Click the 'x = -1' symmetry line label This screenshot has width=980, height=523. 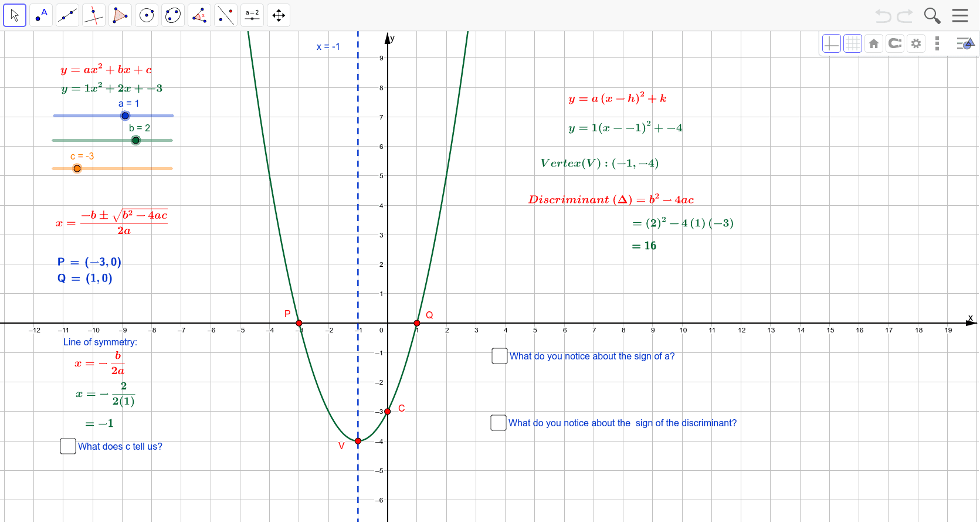328,47
